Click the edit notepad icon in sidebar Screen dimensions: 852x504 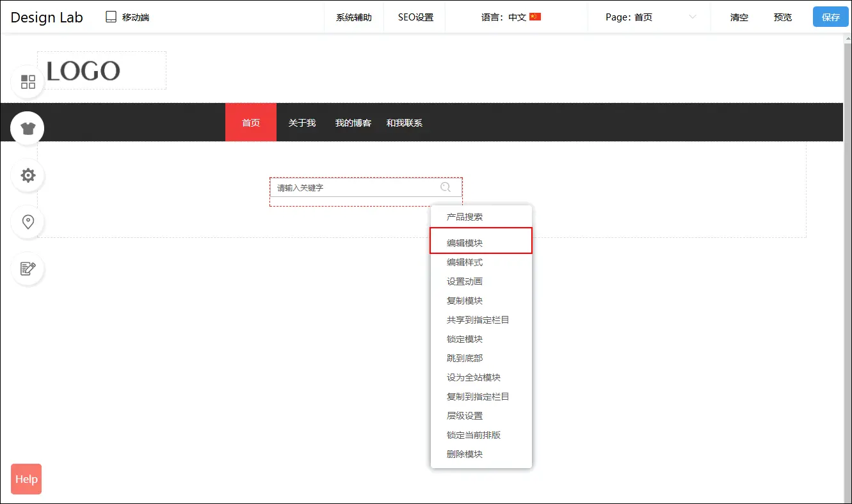click(x=28, y=269)
